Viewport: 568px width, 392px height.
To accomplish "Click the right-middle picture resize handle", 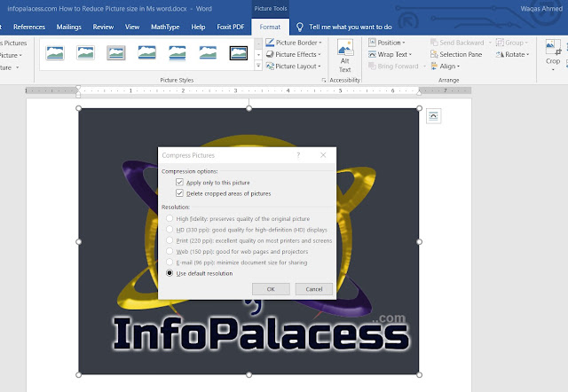I will pyautogui.click(x=419, y=241).
